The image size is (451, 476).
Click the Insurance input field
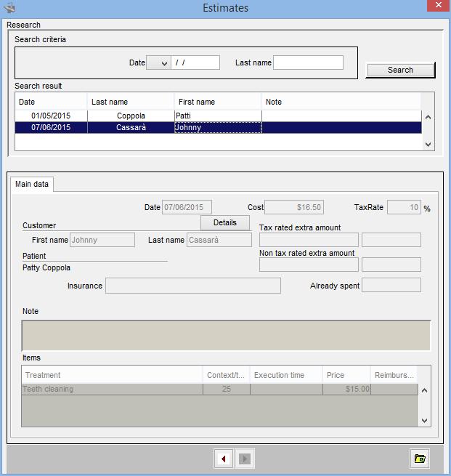192,286
